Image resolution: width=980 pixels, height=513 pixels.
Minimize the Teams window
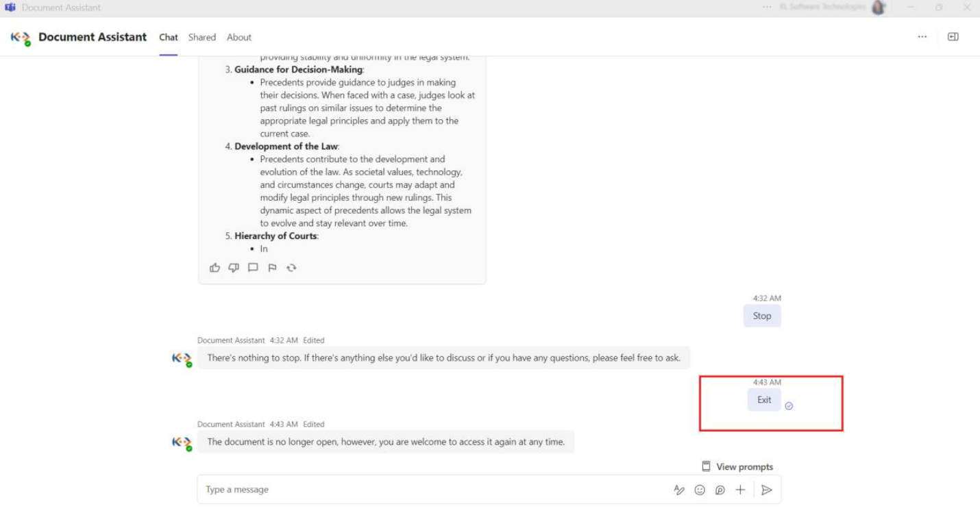[911, 8]
